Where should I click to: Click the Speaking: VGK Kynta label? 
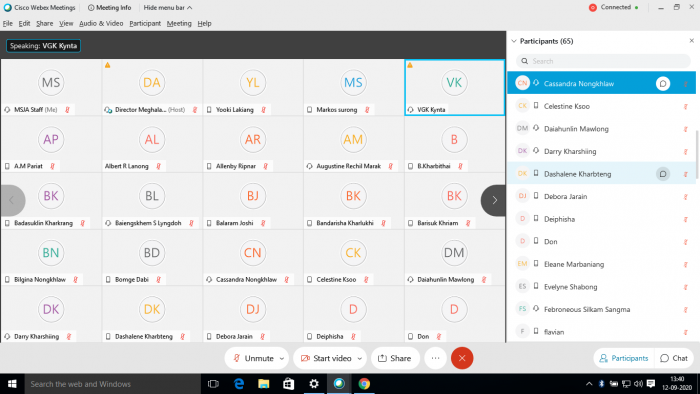(43, 46)
